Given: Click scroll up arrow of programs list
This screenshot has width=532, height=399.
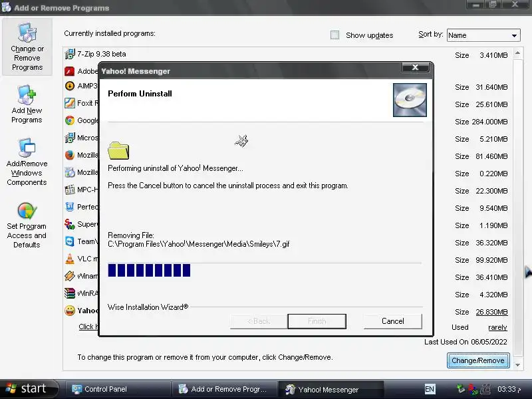Looking at the screenshot, I should [x=518, y=53].
